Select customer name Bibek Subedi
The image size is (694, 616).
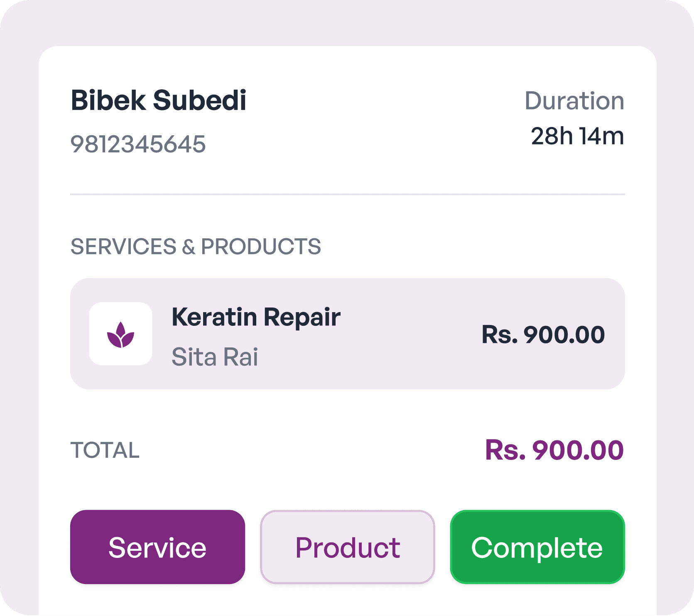tap(158, 101)
